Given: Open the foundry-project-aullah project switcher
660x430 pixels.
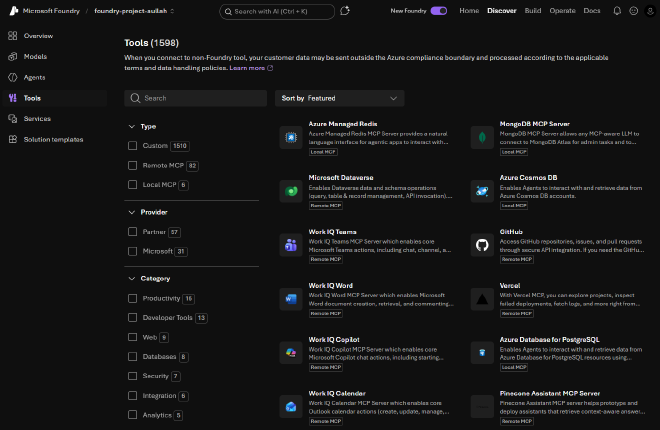Looking at the screenshot, I should click(134, 11).
